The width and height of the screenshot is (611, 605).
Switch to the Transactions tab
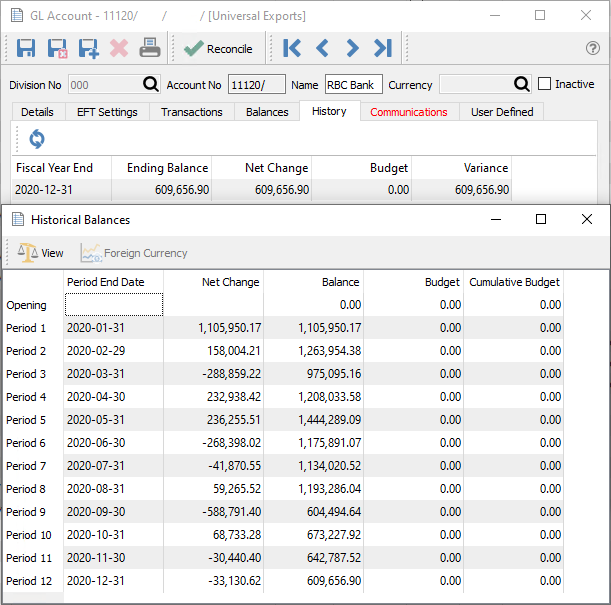(191, 112)
